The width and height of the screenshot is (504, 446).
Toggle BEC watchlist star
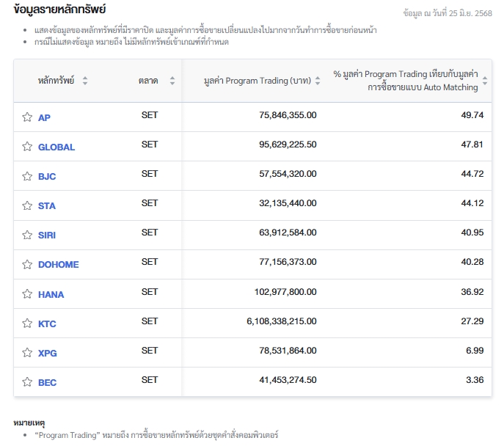pyautogui.click(x=27, y=382)
